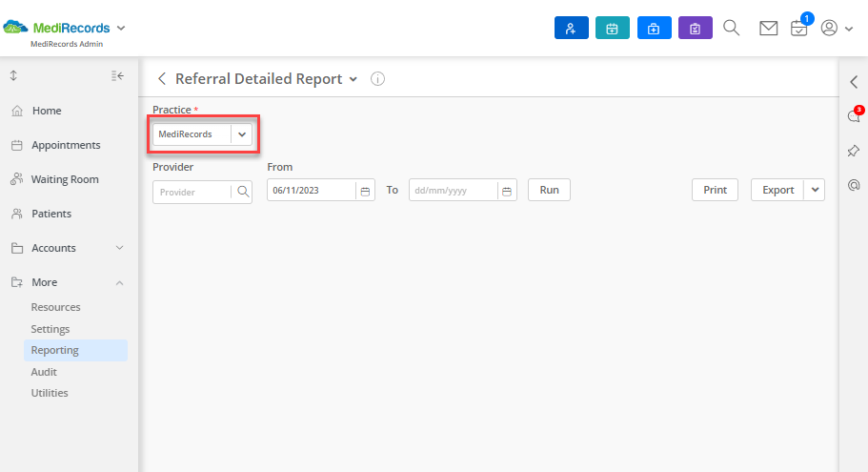This screenshot has height=472, width=868.
Task: Open the Export options dropdown arrow
Action: (815, 190)
